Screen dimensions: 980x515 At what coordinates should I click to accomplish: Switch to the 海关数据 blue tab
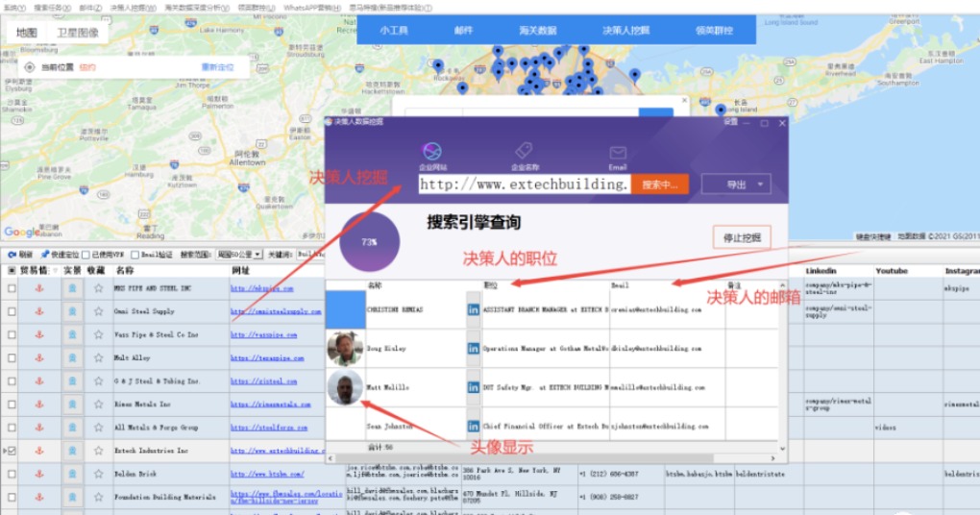(x=537, y=30)
